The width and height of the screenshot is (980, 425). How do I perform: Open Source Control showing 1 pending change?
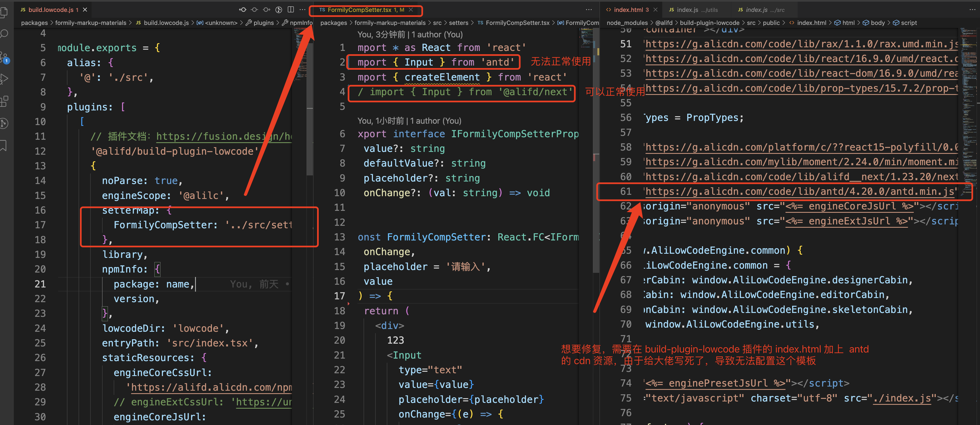(x=4, y=57)
